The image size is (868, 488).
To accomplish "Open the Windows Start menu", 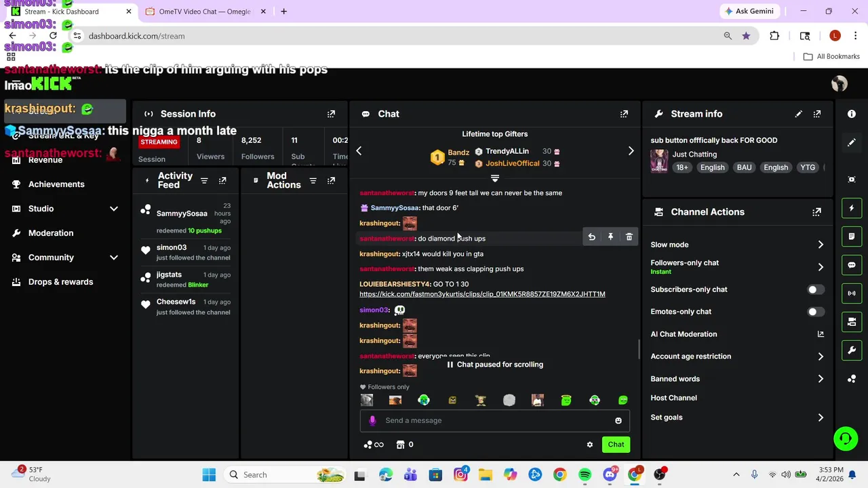I will pyautogui.click(x=209, y=475).
